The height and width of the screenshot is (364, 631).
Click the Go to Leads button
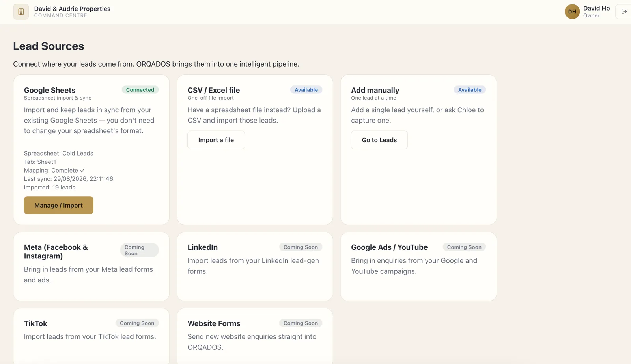(x=379, y=140)
